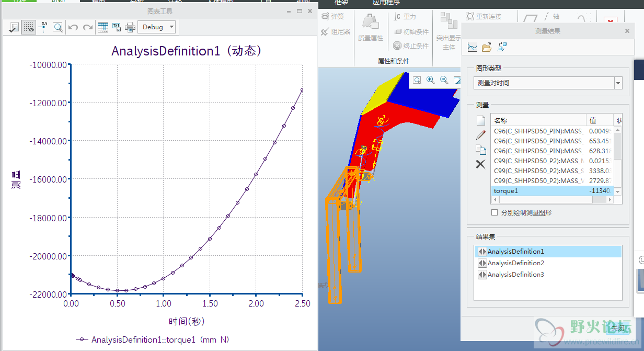Click measure list scroll down arrow
The height and width of the screenshot is (351, 644).
click(x=618, y=191)
